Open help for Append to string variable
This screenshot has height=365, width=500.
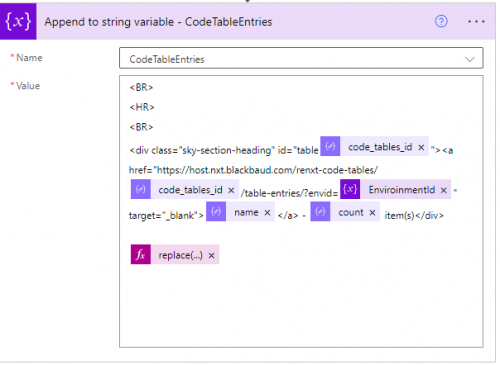pos(441,22)
